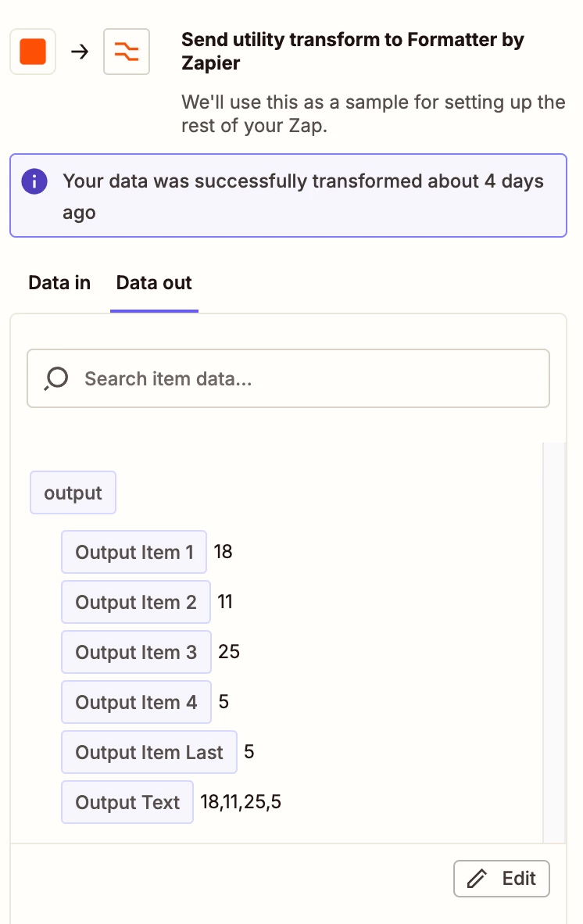Click the search magnifier icon
Image resolution: width=583 pixels, height=924 pixels.
[x=56, y=379]
